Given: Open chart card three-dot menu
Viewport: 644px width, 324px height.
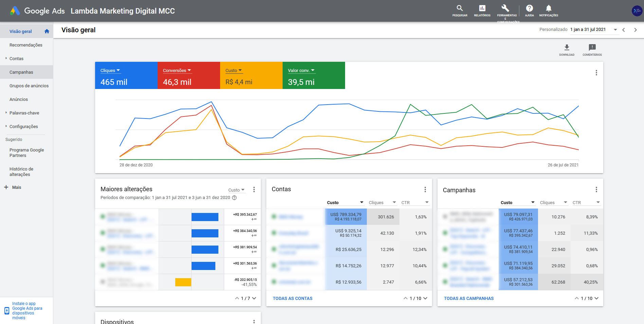Looking at the screenshot, I should [x=596, y=73].
